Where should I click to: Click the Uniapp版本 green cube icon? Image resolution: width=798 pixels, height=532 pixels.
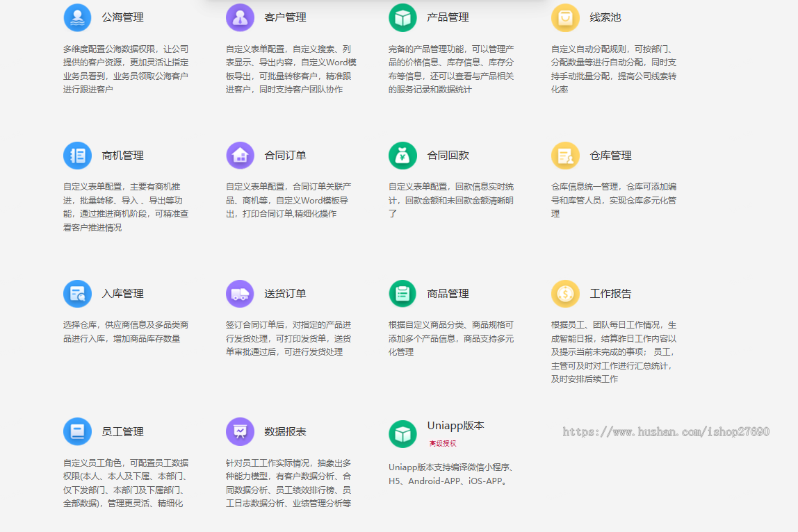pyautogui.click(x=402, y=434)
